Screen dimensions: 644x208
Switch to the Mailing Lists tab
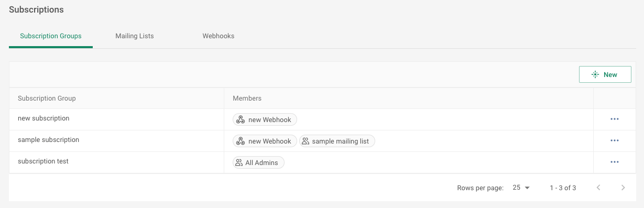(x=135, y=36)
